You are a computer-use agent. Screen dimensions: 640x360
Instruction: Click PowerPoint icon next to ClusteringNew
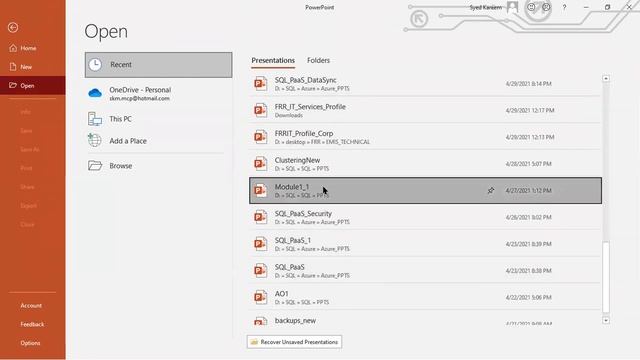[260, 164]
